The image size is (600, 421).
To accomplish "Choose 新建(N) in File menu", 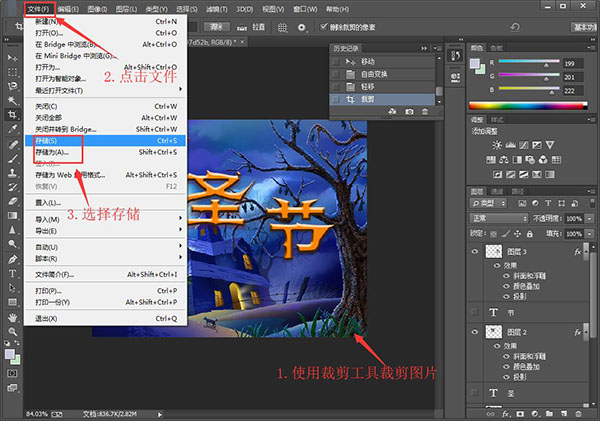I will (106, 21).
